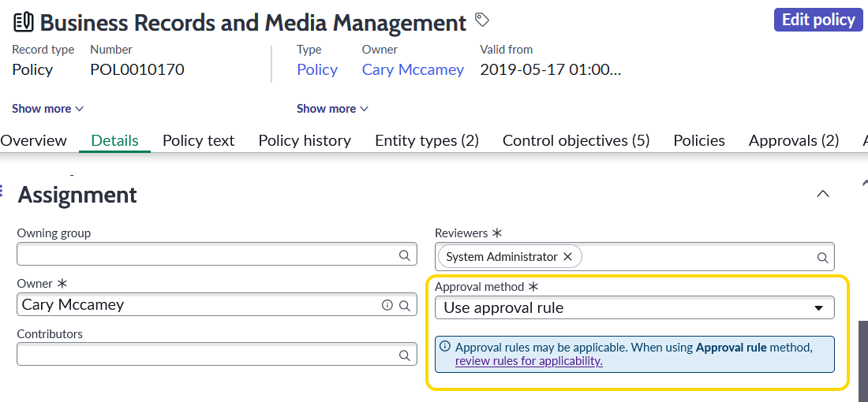Open the Approval method dropdown
This screenshot has height=402, width=868.
pyautogui.click(x=634, y=308)
